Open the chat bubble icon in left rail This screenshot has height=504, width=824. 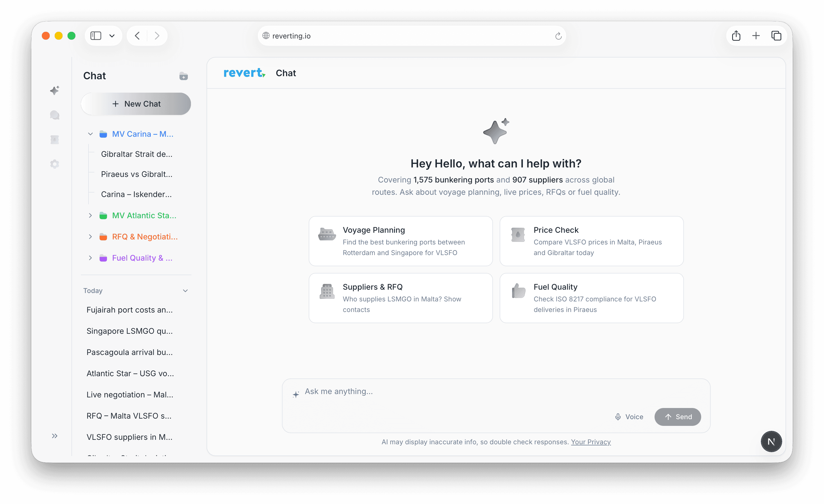point(54,115)
